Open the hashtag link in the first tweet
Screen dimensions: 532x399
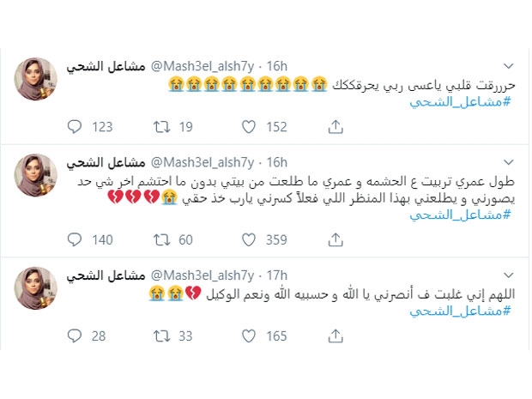[460, 102]
